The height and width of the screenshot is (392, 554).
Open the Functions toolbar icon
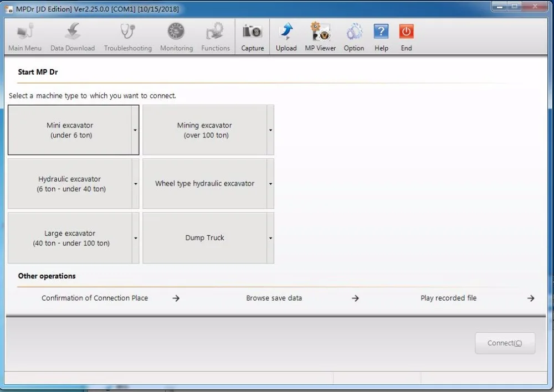215,37
